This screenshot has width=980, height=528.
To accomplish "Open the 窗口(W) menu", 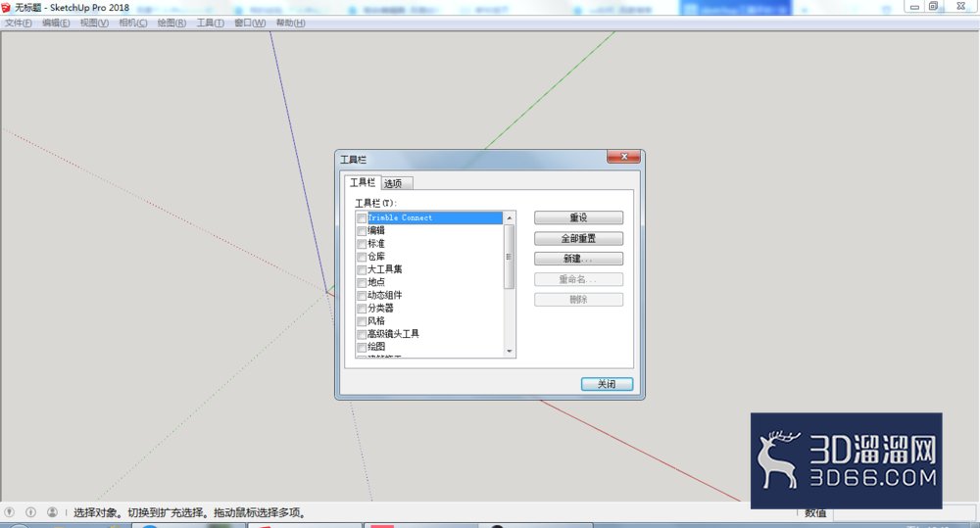I will coord(250,23).
